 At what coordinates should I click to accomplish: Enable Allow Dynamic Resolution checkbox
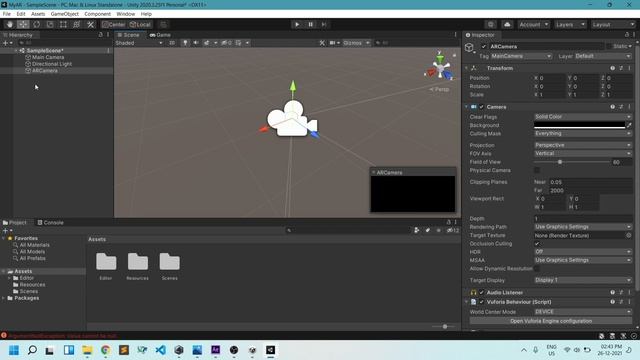(537, 269)
